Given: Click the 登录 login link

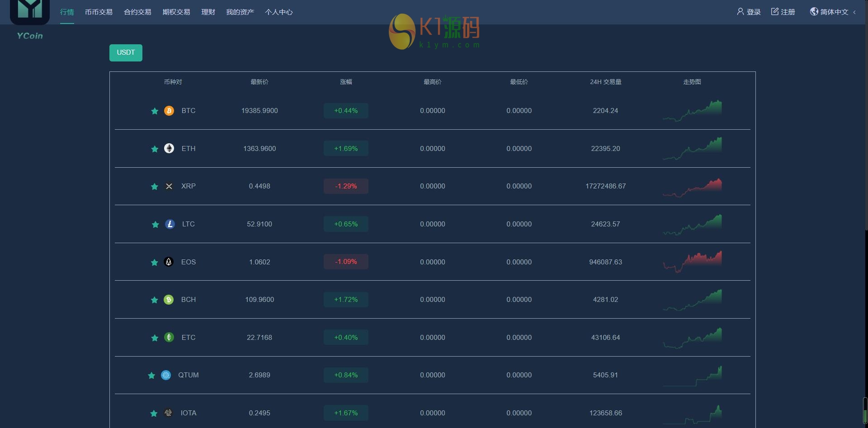Looking at the screenshot, I should click(754, 12).
